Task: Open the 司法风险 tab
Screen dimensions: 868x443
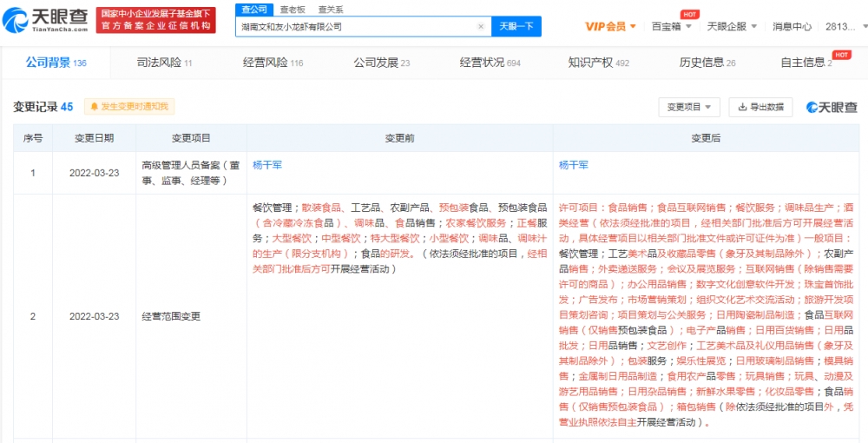Action: click(164, 63)
